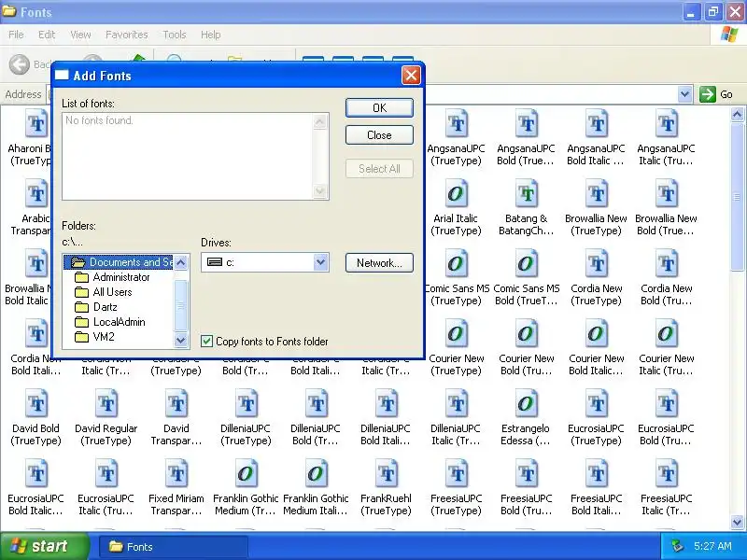Select DilleniaUPC Italic font icon
This screenshot has height=560, width=747.
click(x=456, y=404)
